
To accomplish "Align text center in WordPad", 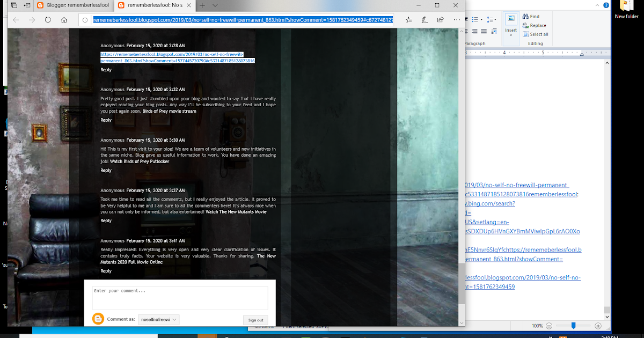I will tap(466, 31).
